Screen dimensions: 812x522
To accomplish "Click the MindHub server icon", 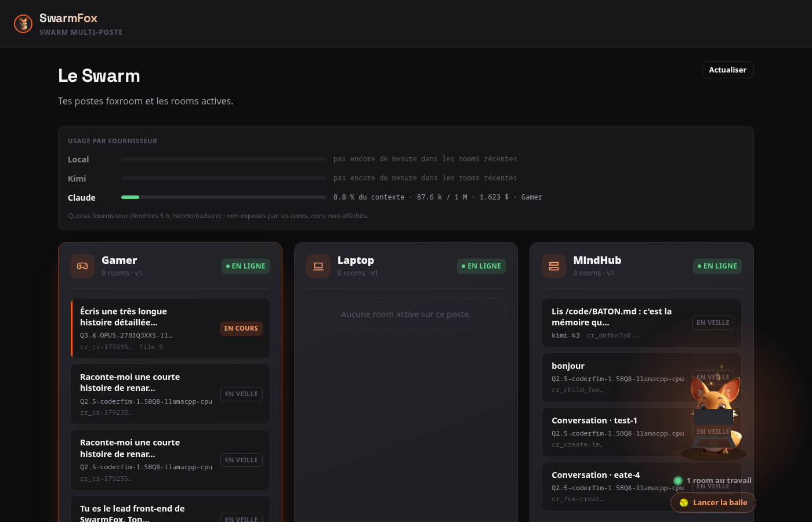I will point(554,266).
